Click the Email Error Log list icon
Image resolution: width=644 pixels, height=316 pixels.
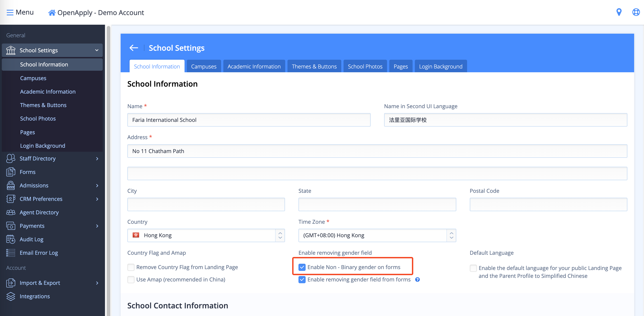pyautogui.click(x=11, y=253)
